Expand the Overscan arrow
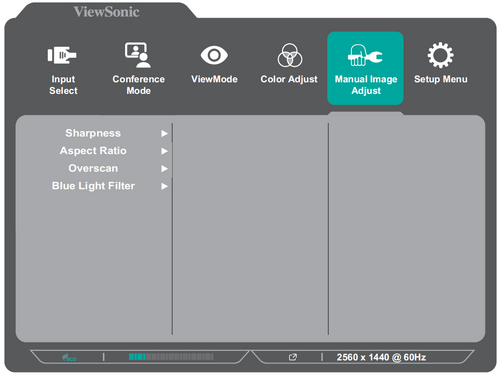The image size is (500, 377). [x=164, y=169]
